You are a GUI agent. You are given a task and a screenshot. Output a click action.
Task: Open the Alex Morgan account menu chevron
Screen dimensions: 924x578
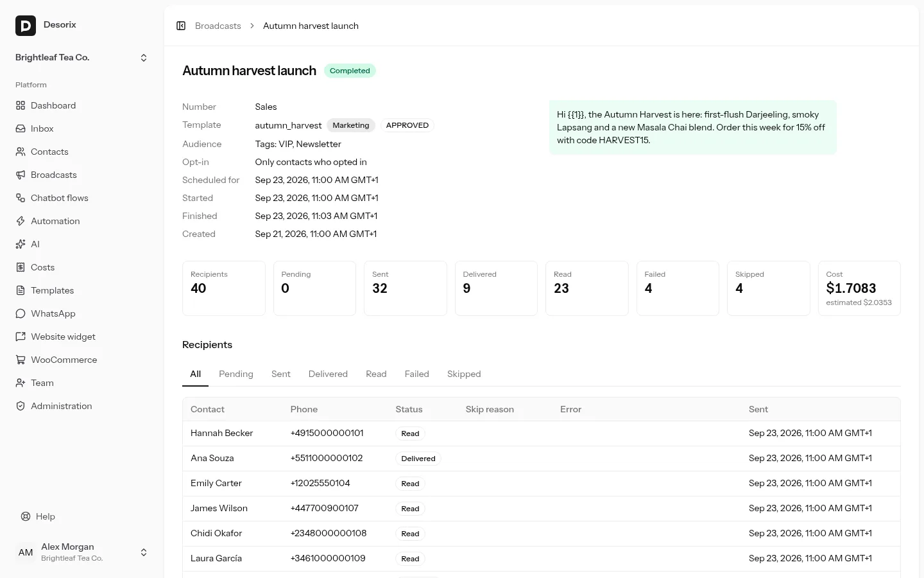pyautogui.click(x=144, y=552)
